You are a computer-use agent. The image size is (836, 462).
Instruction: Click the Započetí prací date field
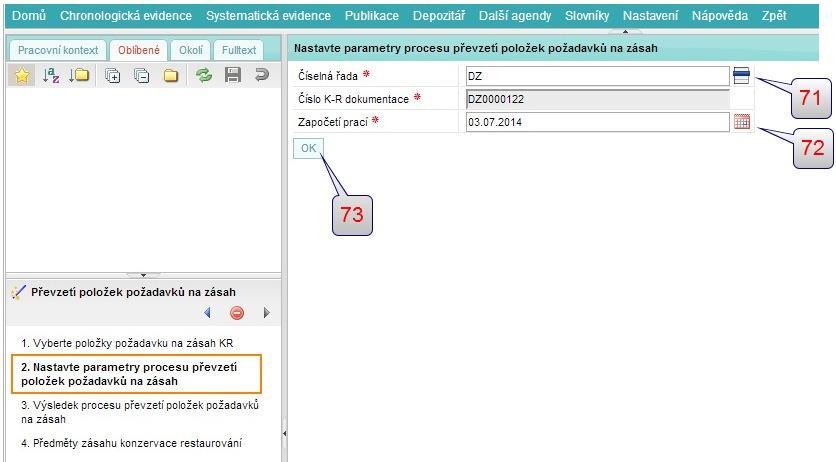click(597, 122)
